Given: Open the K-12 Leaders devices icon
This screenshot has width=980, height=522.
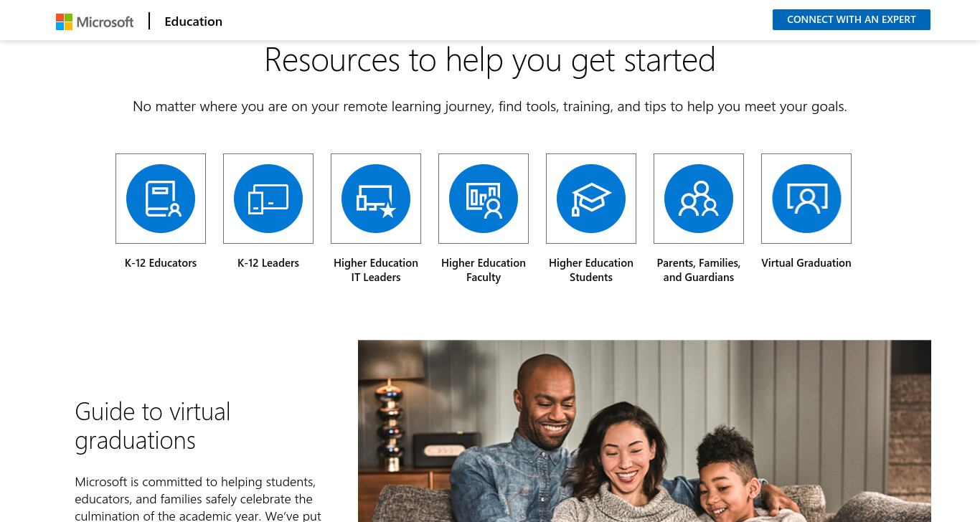Looking at the screenshot, I should [x=268, y=199].
